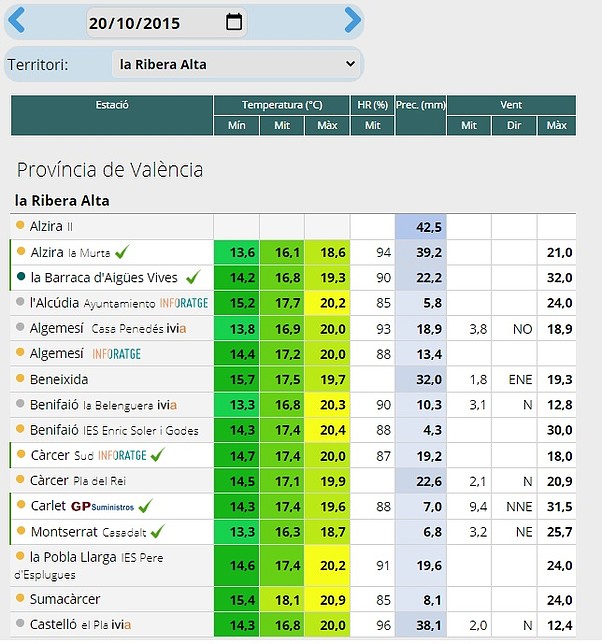Click the Vent Mit subheader
This screenshot has height=644, width=602.
click(x=469, y=125)
